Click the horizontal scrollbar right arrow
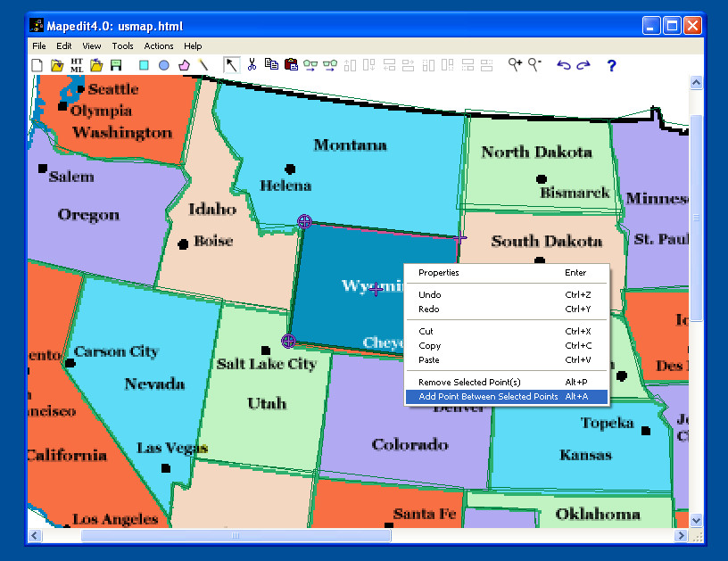Image resolution: width=728 pixels, height=561 pixels. click(681, 535)
